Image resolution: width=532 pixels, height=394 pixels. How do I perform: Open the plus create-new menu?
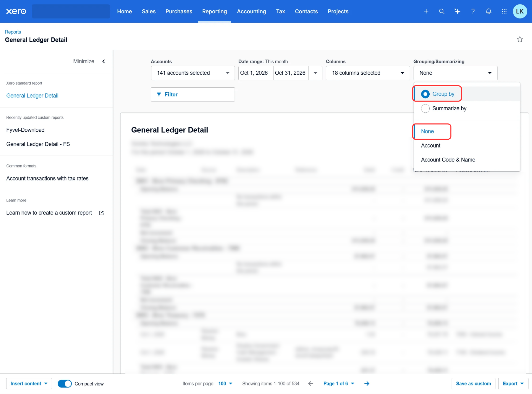[426, 11]
